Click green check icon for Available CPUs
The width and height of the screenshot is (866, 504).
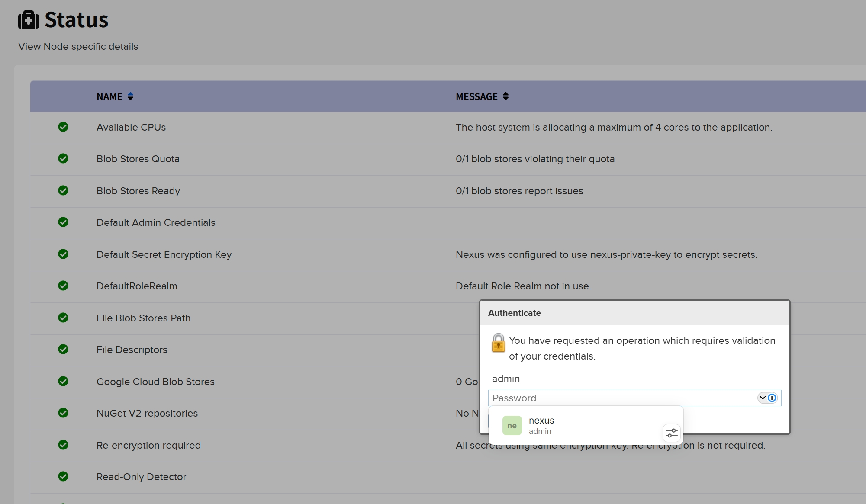click(x=63, y=127)
